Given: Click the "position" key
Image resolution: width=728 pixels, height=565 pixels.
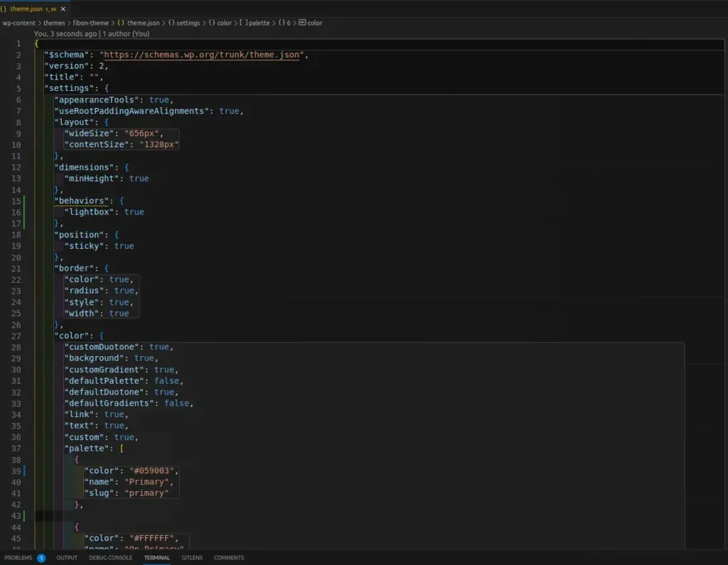Looking at the screenshot, I should [x=79, y=235].
